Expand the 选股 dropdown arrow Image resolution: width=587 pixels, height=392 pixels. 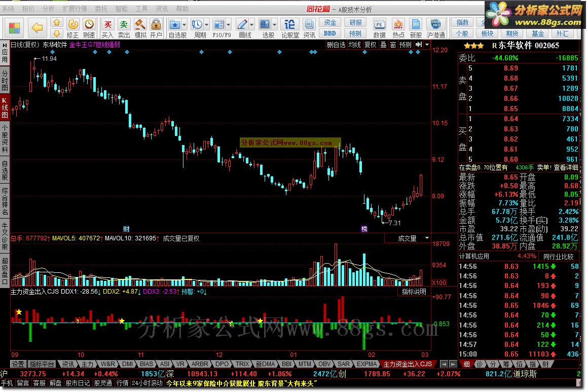tap(275, 25)
